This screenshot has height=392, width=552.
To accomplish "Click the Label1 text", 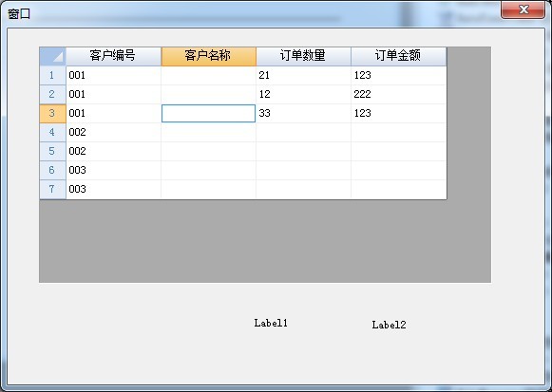I will click(x=271, y=323).
